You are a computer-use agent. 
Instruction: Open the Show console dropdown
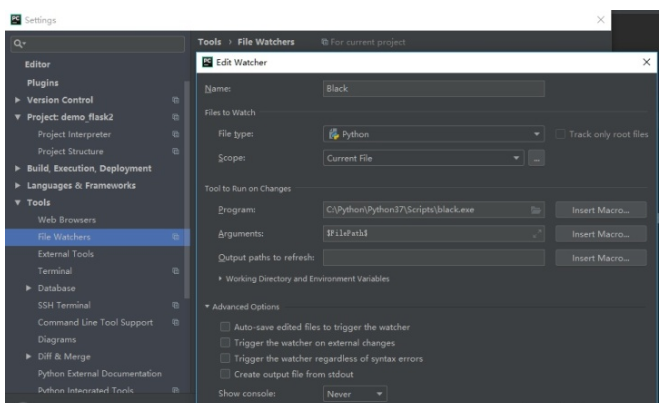tap(355, 394)
